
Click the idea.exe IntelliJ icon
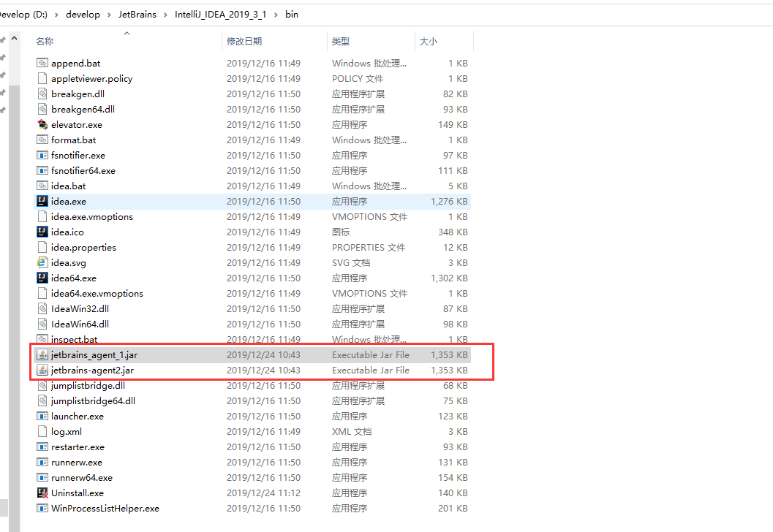pyautogui.click(x=42, y=201)
